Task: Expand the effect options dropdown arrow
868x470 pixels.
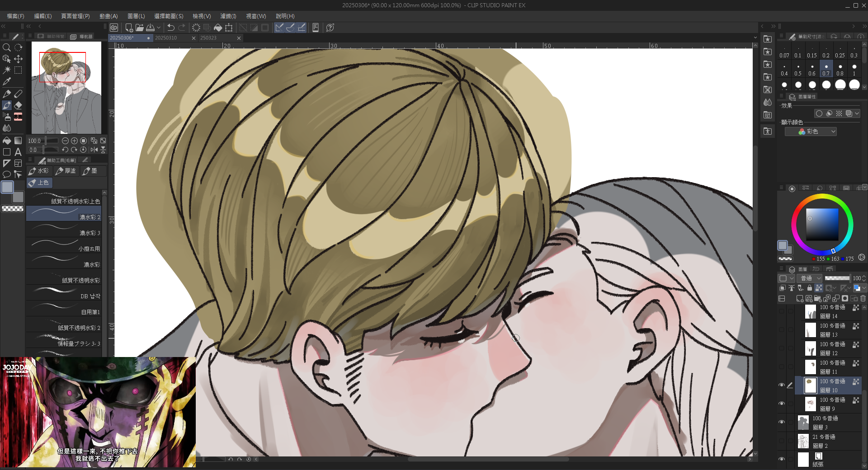Action: click(x=857, y=114)
